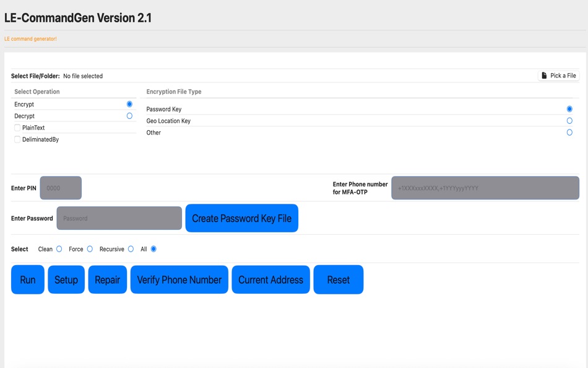Click Create Password Key File

pos(241,218)
